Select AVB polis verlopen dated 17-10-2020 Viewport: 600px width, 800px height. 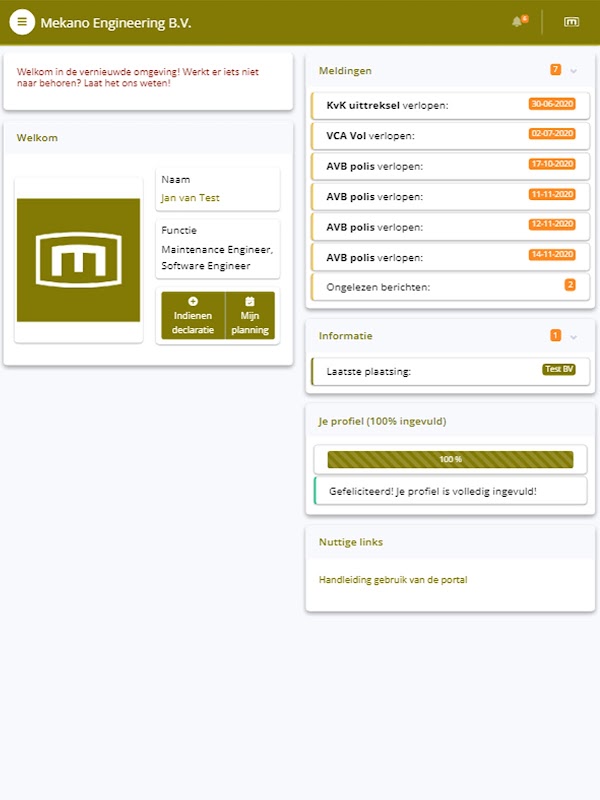(451, 166)
